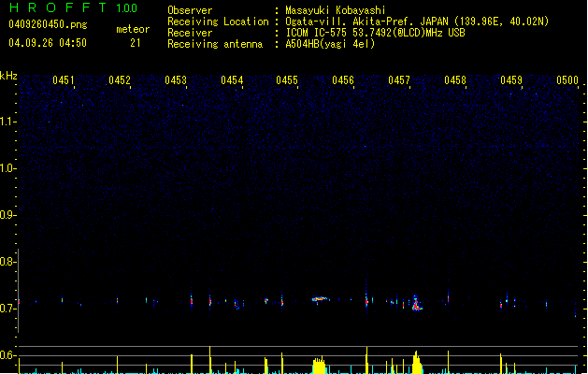Click the Receiving Location label
Image resolution: width=588 pixels, height=374 pixels.
(218, 22)
